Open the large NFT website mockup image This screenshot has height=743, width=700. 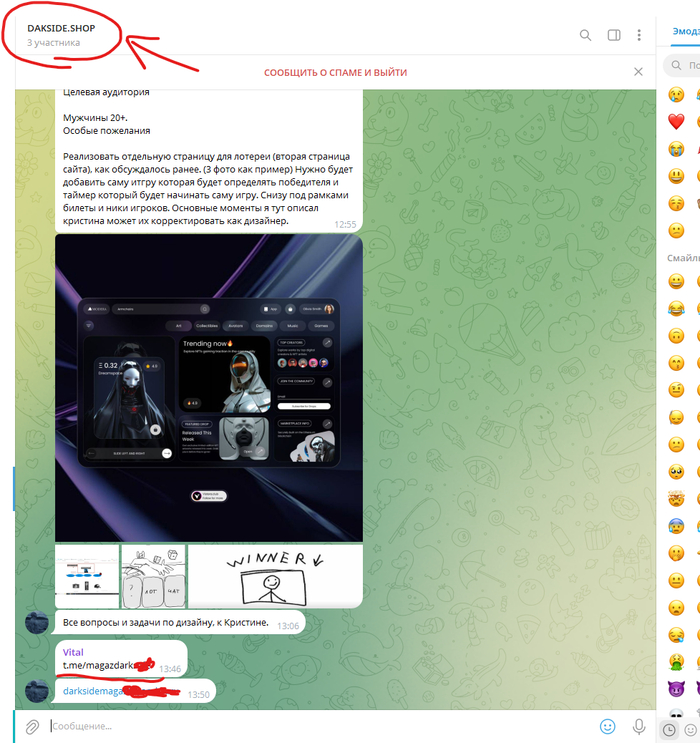[x=208, y=387]
